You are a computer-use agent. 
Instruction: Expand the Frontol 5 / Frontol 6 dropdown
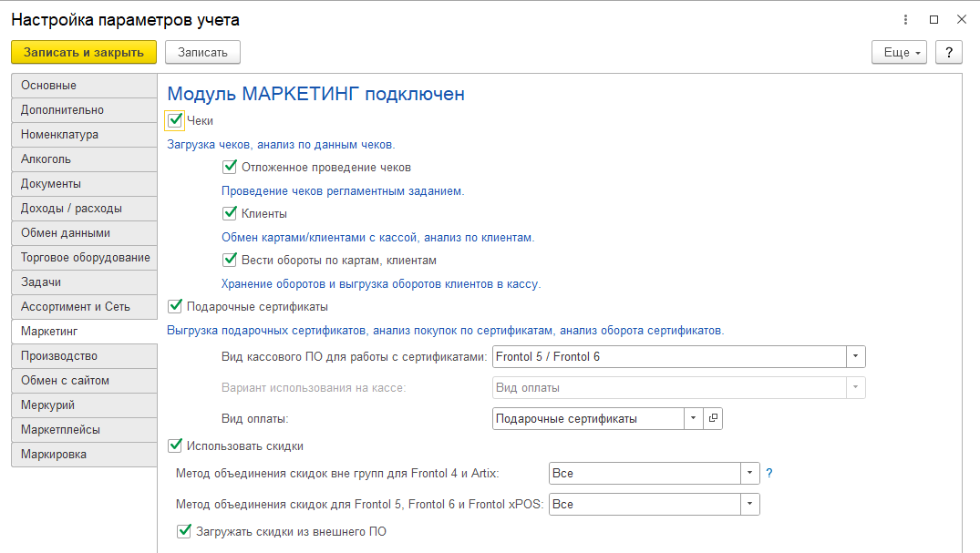click(856, 356)
